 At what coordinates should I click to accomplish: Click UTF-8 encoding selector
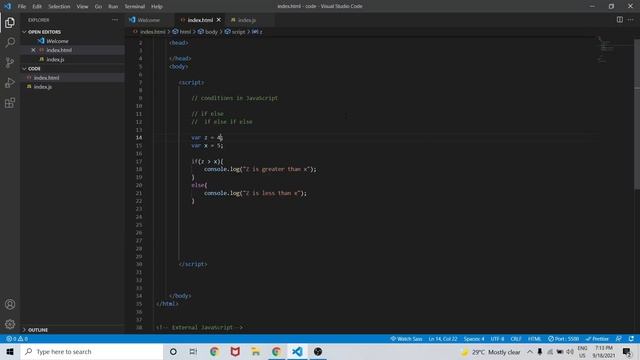point(497,339)
